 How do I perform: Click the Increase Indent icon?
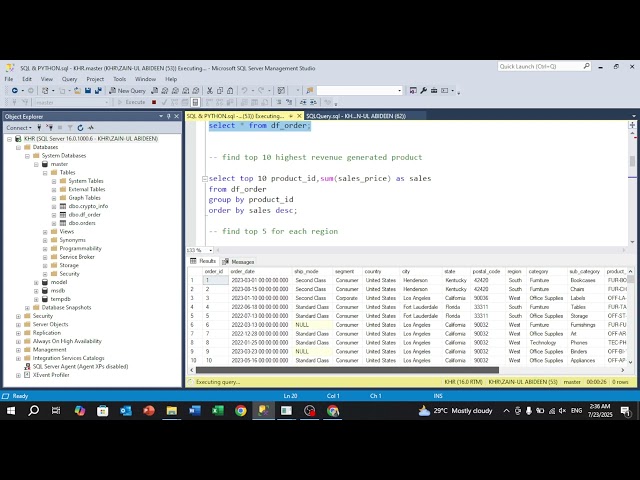coord(313,102)
